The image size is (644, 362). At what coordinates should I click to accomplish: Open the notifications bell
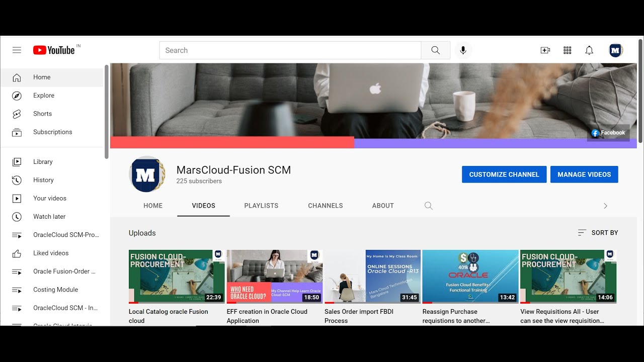pos(589,50)
